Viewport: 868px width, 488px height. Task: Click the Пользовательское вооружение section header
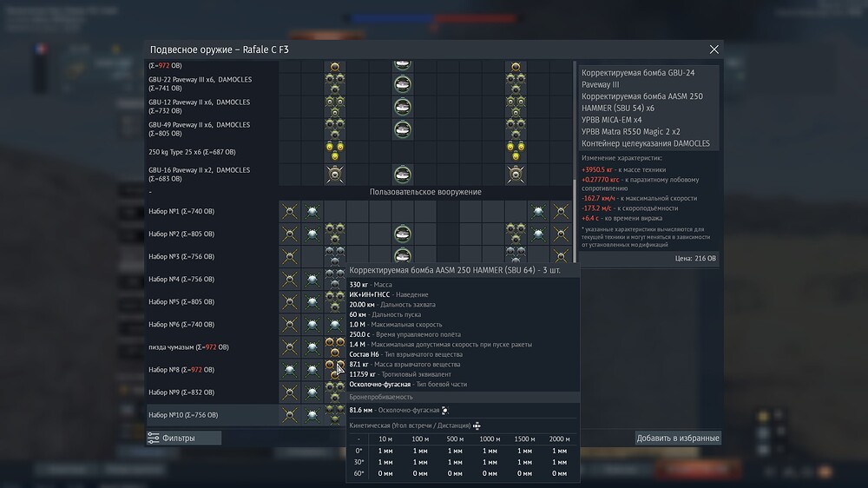(x=425, y=192)
